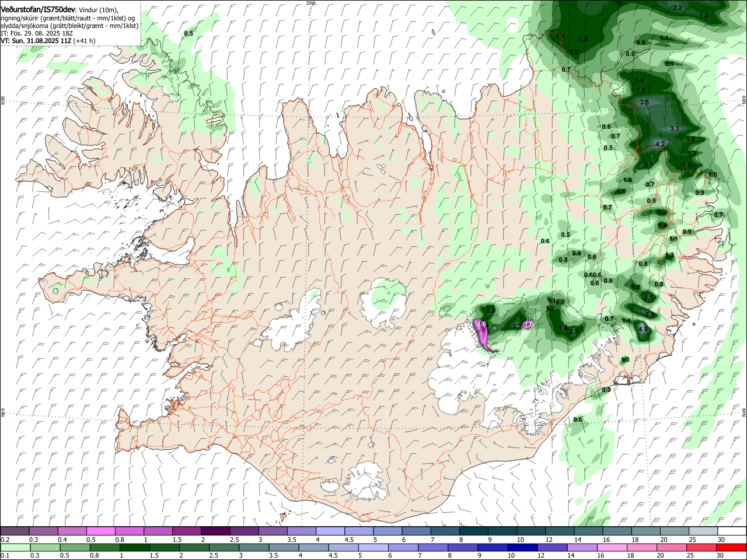747x560 pixels.
Task: Select top-row legend swatch between 25 and 30
Action: tap(703, 531)
